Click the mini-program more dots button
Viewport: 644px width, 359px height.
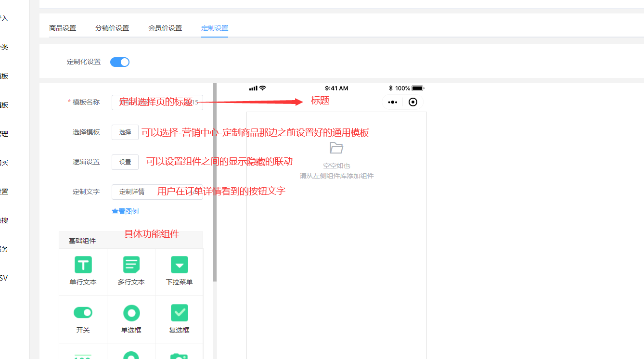(393, 102)
